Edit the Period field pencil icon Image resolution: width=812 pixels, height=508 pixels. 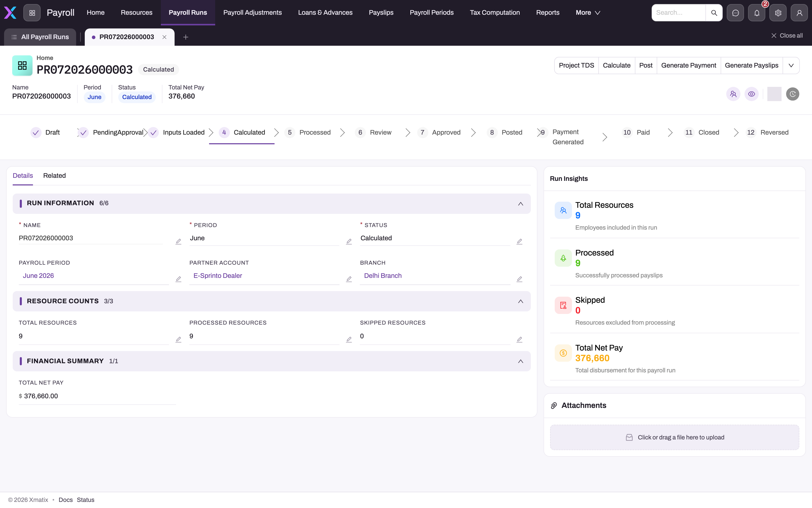349,242
